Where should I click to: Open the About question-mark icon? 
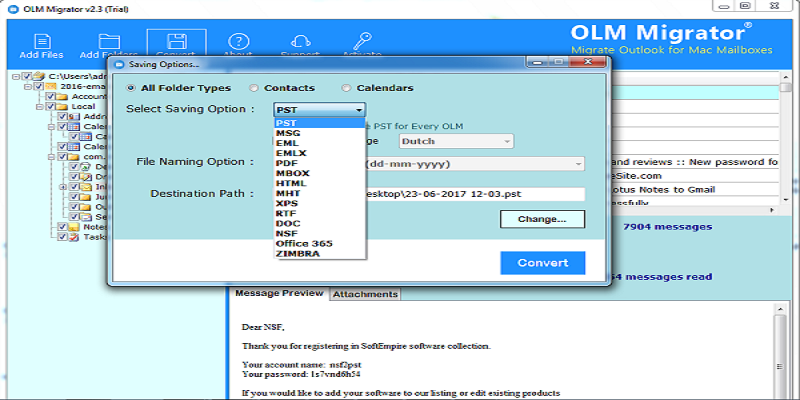[238, 42]
